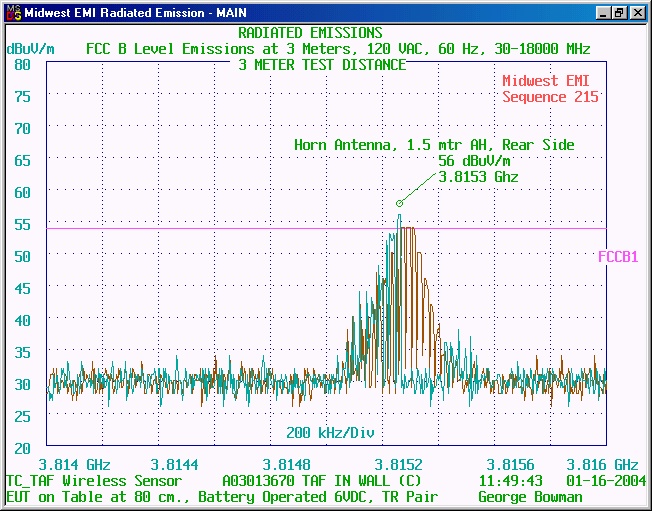Click the application icon in the title bar
Screen dimensions: 652x511
(11, 13)
